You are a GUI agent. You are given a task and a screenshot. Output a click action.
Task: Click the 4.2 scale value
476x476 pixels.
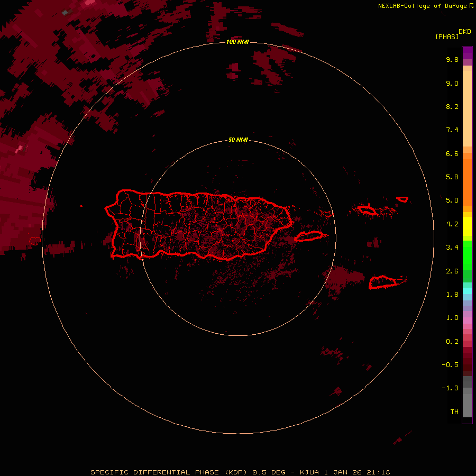tap(452, 224)
